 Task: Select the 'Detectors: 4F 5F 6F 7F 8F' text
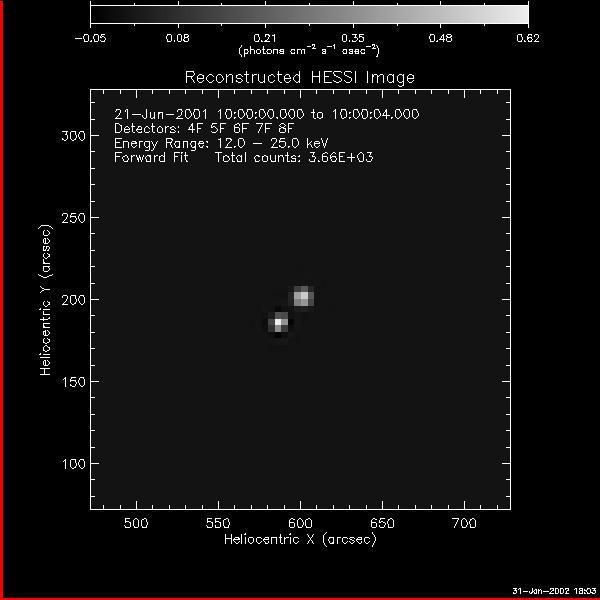coord(204,128)
